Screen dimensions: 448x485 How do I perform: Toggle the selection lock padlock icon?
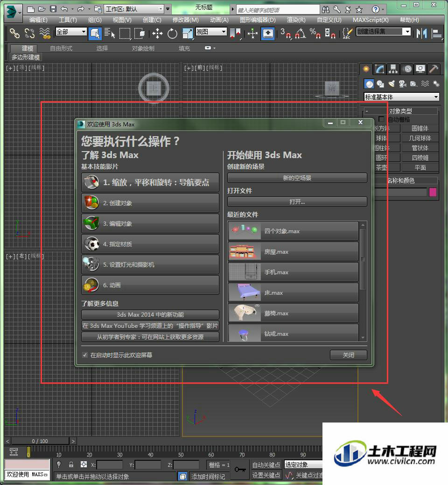coord(71,464)
